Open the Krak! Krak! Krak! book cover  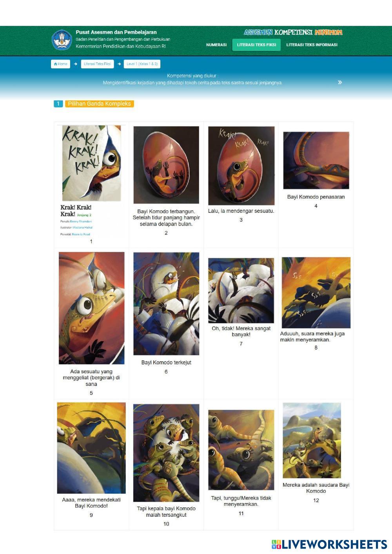pos(92,163)
